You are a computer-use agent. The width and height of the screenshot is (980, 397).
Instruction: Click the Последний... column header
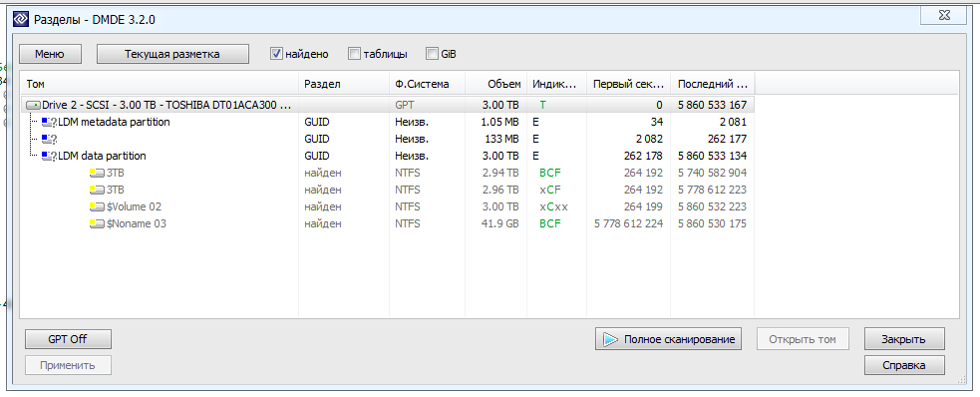[712, 84]
